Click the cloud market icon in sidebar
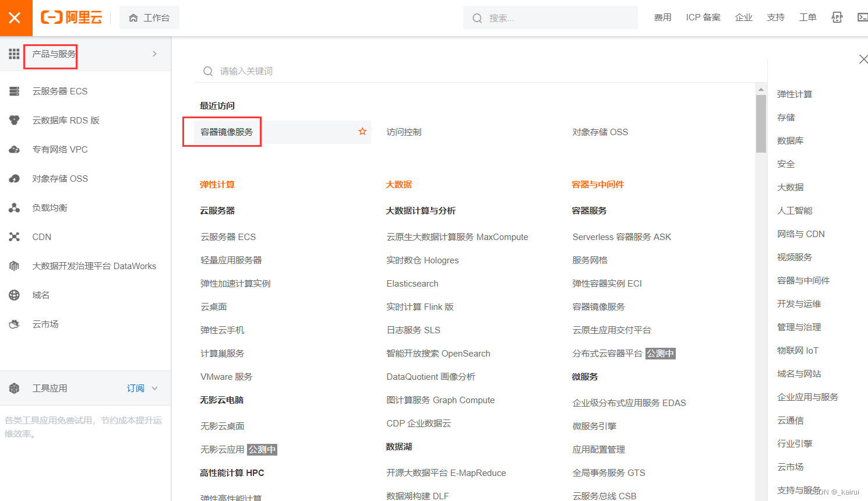 (15, 324)
